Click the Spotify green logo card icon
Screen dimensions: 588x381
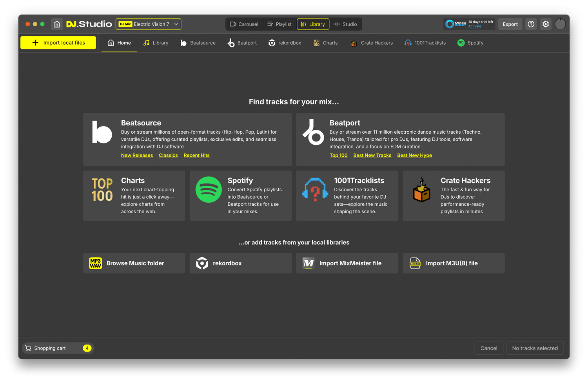(209, 190)
